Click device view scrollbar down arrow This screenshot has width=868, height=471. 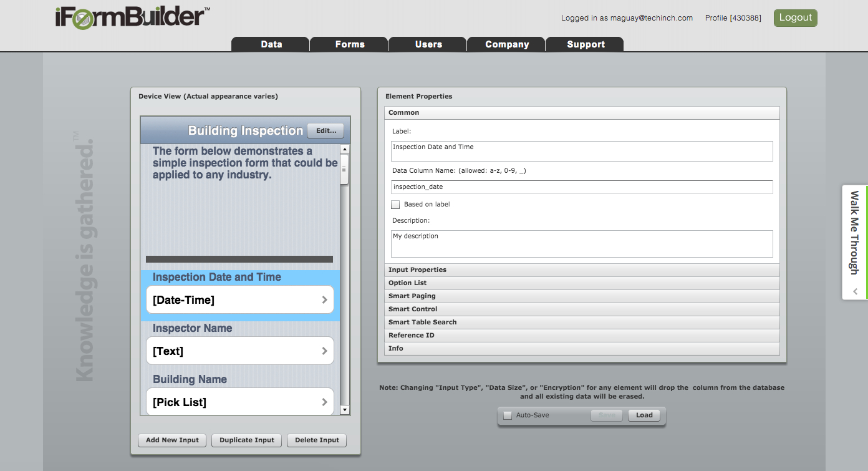coord(345,410)
